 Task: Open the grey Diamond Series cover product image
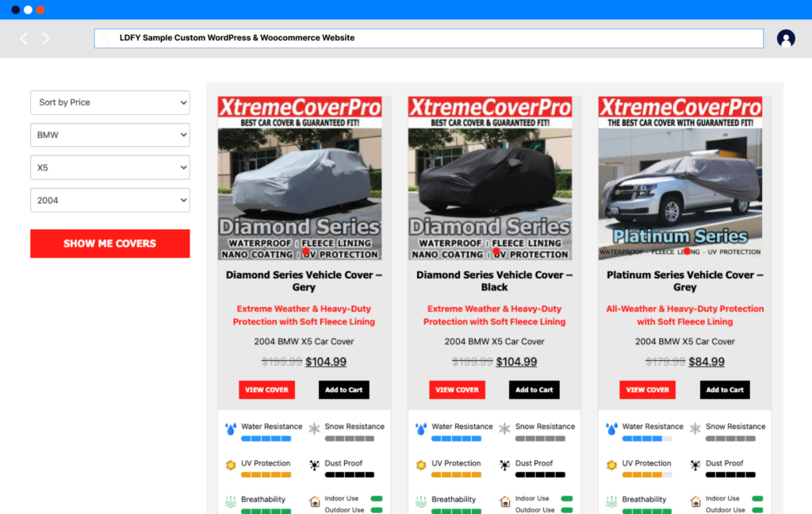point(300,178)
